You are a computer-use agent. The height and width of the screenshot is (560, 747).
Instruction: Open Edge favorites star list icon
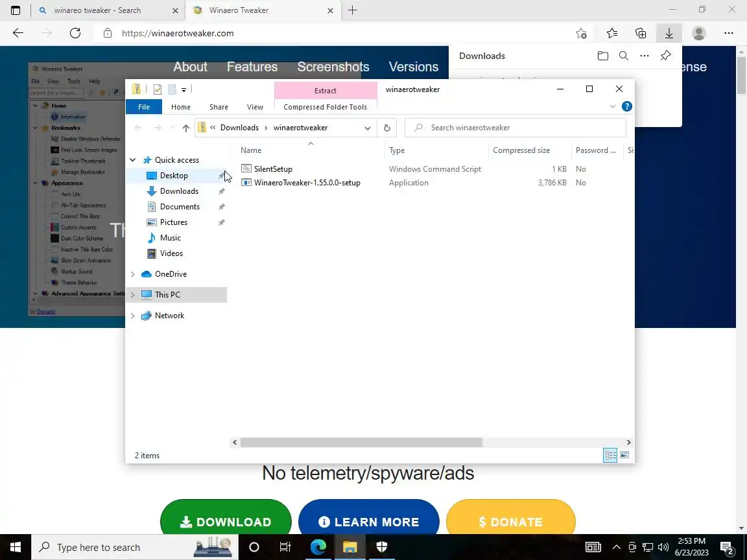(612, 33)
